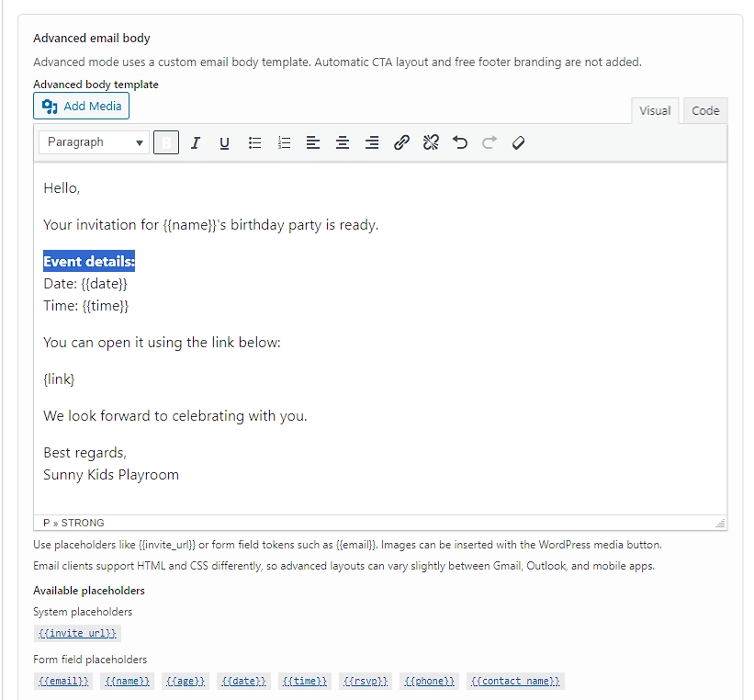Insert the {{invite_url}} system placeholder

tap(78, 633)
